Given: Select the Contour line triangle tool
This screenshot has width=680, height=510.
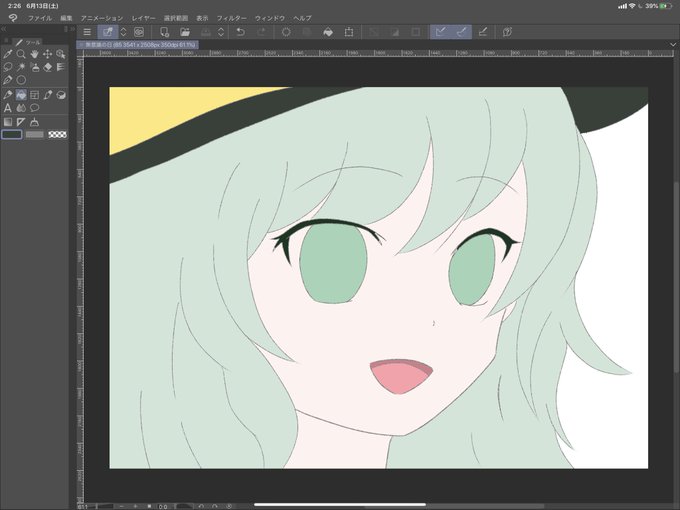Looking at the screenshot, I should click(21, 122).
